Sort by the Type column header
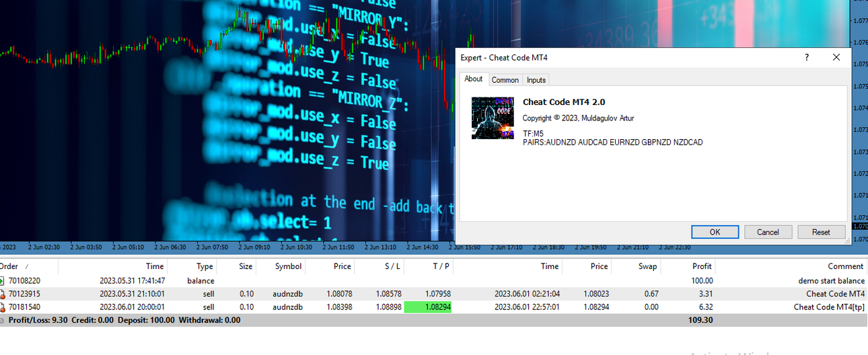This screenshot has height=355, width=868. 205,266
